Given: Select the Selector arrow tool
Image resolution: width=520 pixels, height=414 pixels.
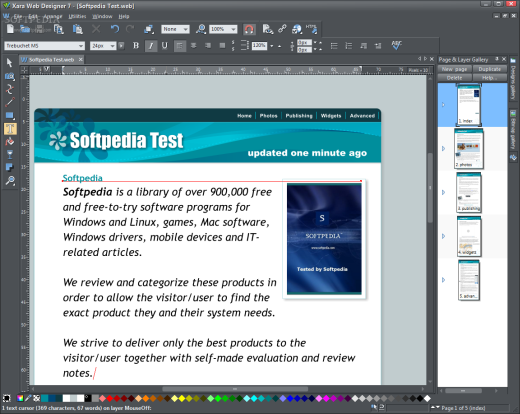Looking at the screenshot, I should point(9,62).
